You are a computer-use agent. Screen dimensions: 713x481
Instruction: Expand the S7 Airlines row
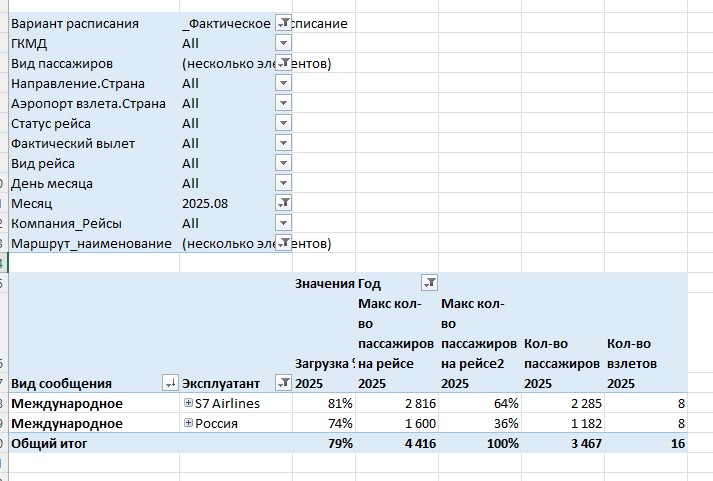click(188, 403)
